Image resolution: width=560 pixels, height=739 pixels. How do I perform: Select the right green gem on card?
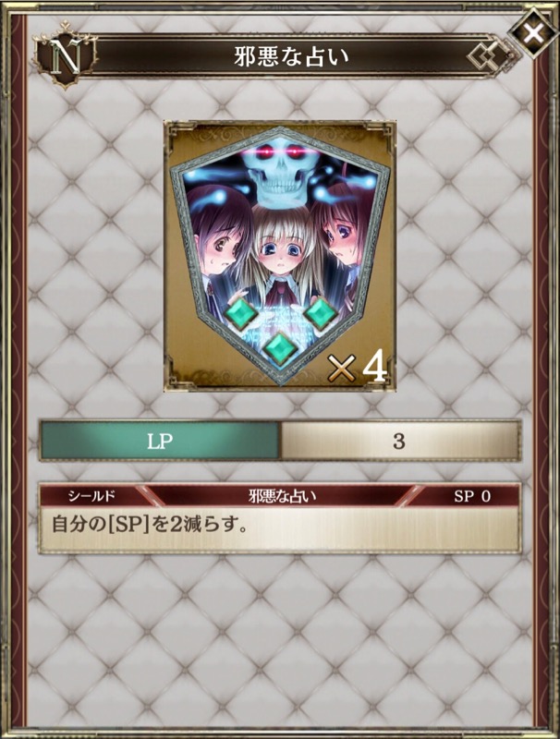[320, 313]
